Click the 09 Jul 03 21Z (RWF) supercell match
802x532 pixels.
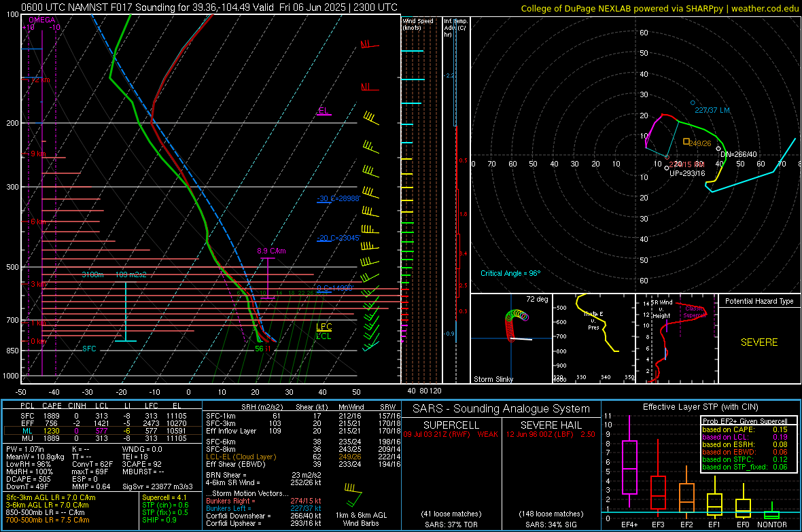(451, 433)
